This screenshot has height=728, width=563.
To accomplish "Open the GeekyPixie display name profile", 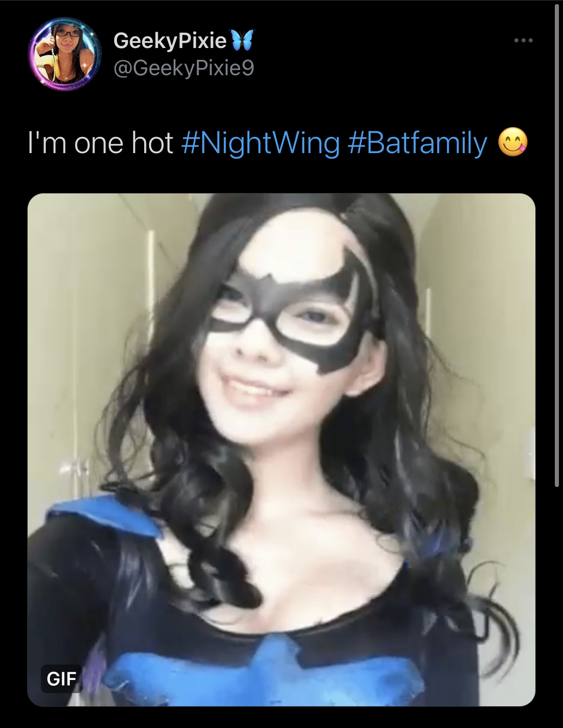I will tap(170, 41).
